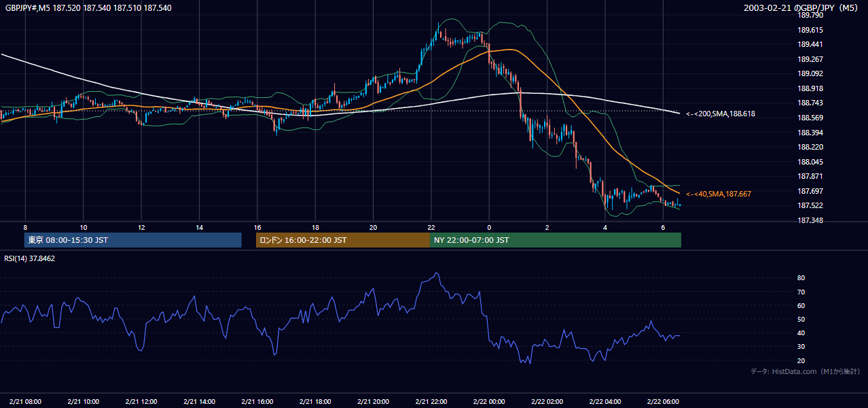Click the 2/22 02:00 bottom date label

pyautogui.click(x=547, y=401)
